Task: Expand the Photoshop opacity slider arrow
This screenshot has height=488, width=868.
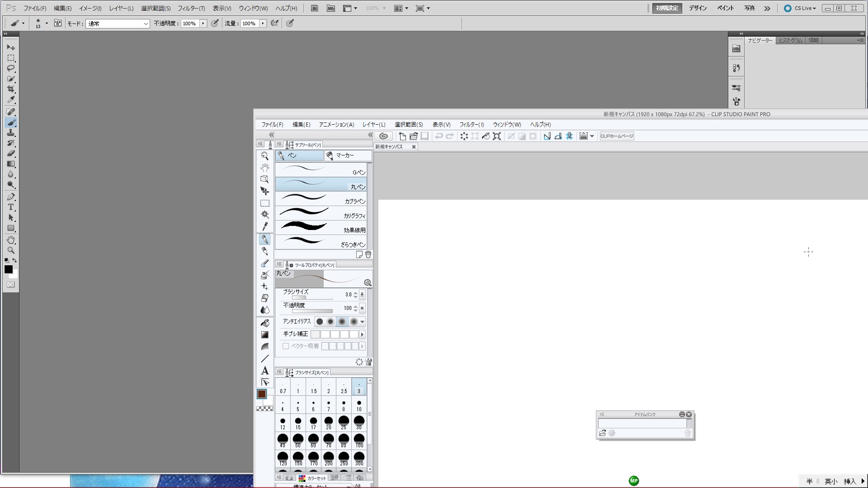Action: 203,23
